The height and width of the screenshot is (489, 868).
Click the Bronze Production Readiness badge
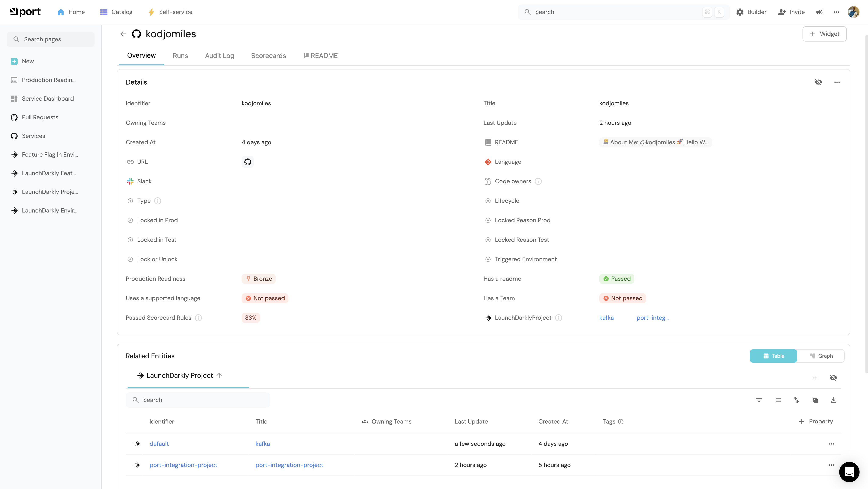pos(259,279)
